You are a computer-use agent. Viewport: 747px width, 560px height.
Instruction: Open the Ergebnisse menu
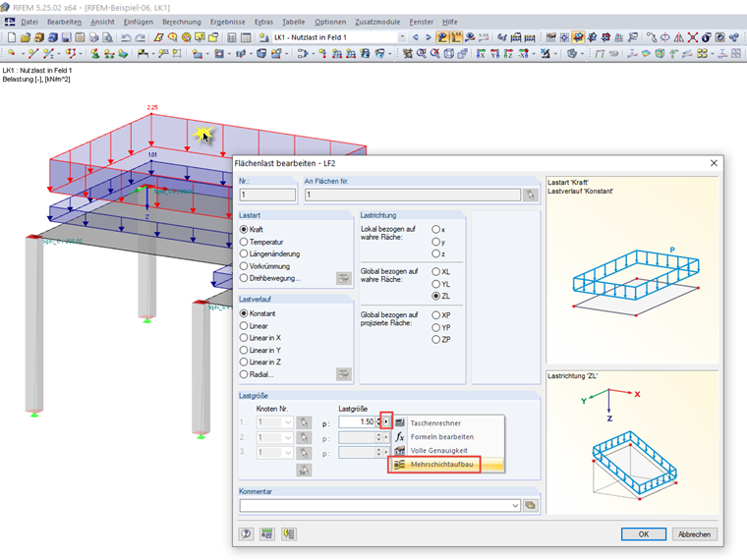coord(228,22)
